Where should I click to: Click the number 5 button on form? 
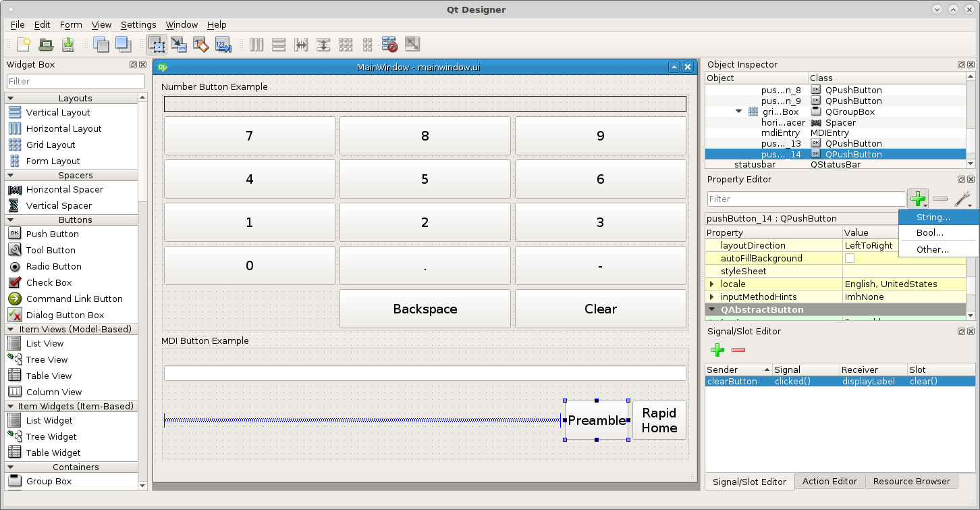coord(425,179)
